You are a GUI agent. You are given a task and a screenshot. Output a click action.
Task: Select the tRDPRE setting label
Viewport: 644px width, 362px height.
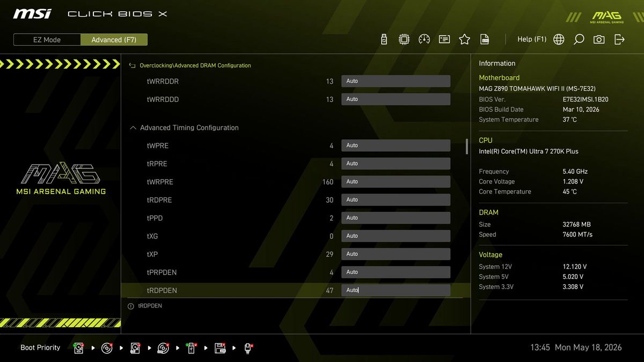(x=159, y=201)
